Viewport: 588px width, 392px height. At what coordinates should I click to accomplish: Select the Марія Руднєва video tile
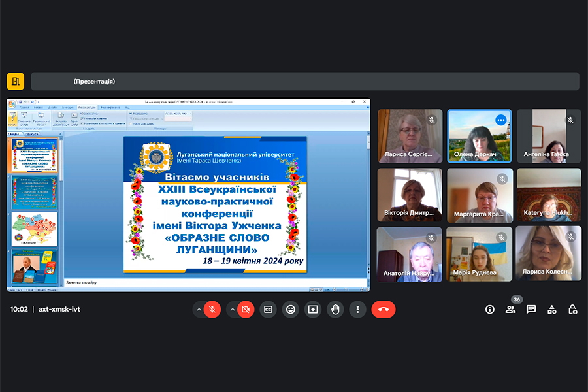480,254
